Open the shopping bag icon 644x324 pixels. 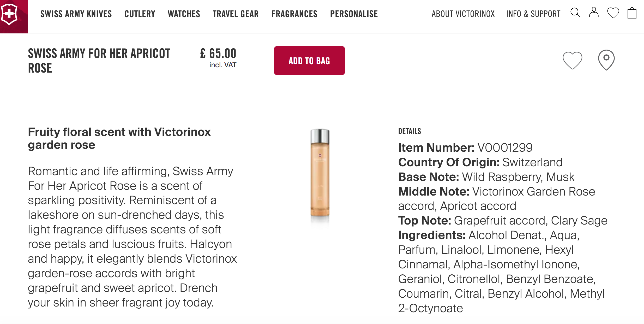click(x=632, y=13)
